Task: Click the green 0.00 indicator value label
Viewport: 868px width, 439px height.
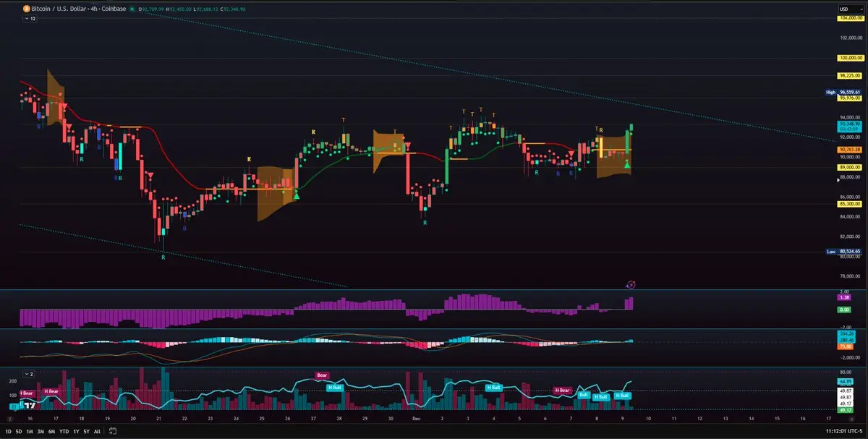Action: (843, 310)
